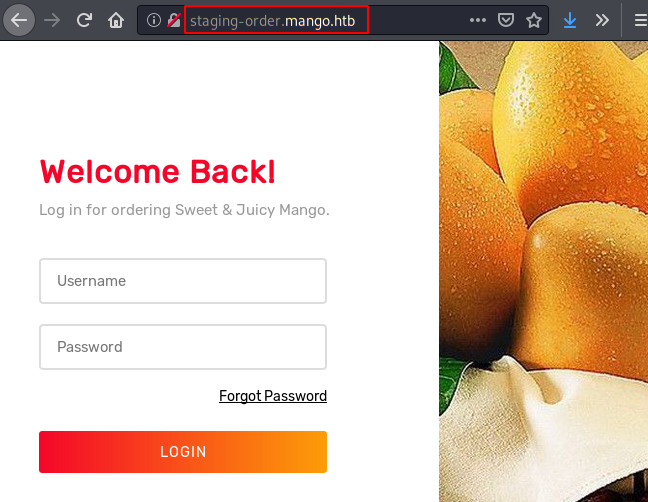Viewport: 648px width, 502px height.
Task: Open the hamburger application menu
Action: point(641,20)
